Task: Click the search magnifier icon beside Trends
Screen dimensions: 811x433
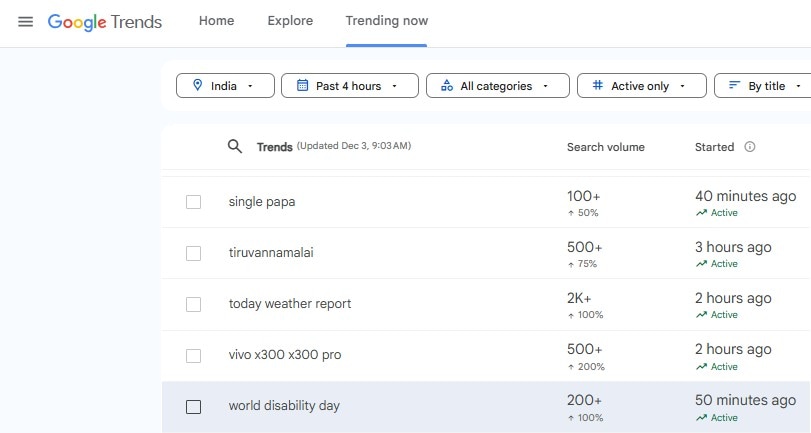Action: click(235, 147)
